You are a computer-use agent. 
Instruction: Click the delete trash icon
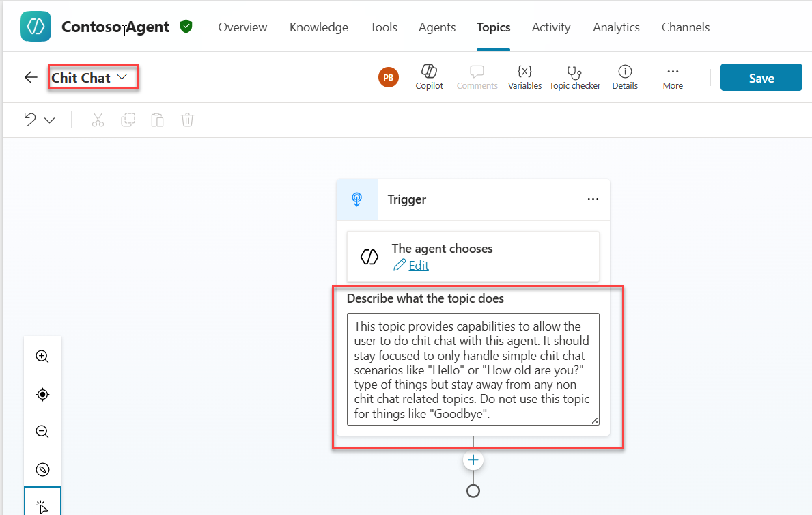(x=187, y=120)
